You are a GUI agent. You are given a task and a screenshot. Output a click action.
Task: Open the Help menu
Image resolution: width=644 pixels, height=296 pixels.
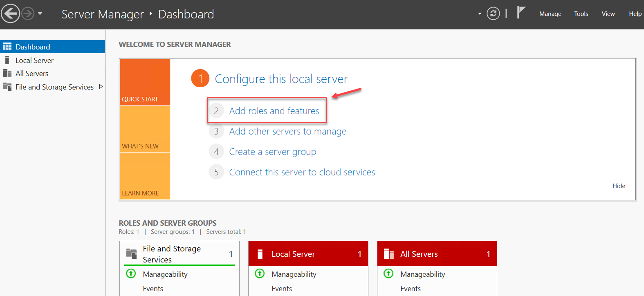click(x=635, y=14)
